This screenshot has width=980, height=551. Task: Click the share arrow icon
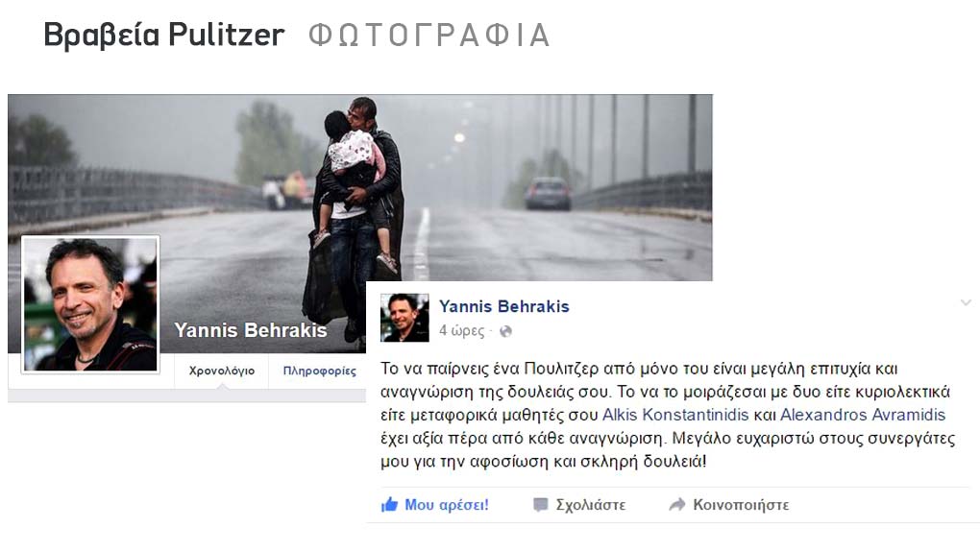[677, 505]
